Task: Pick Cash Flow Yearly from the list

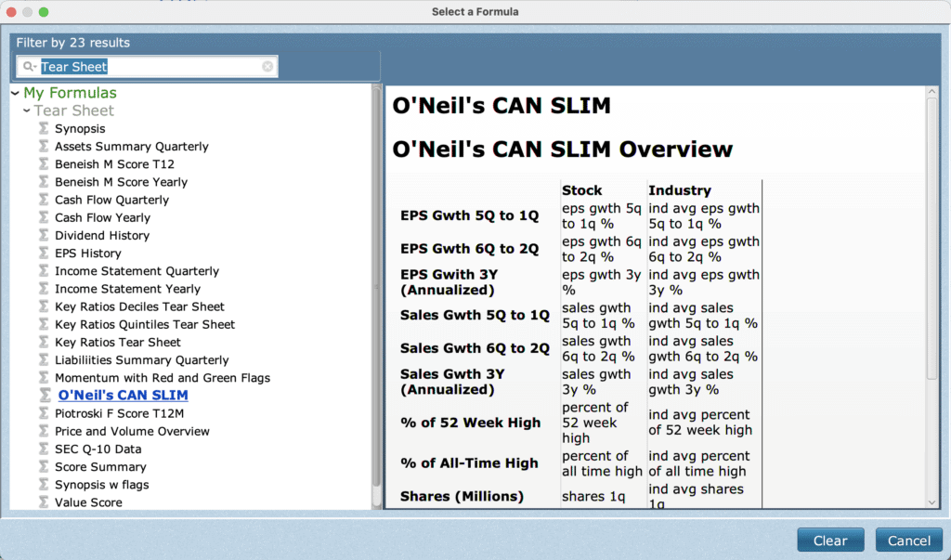Action: [102, 217]
